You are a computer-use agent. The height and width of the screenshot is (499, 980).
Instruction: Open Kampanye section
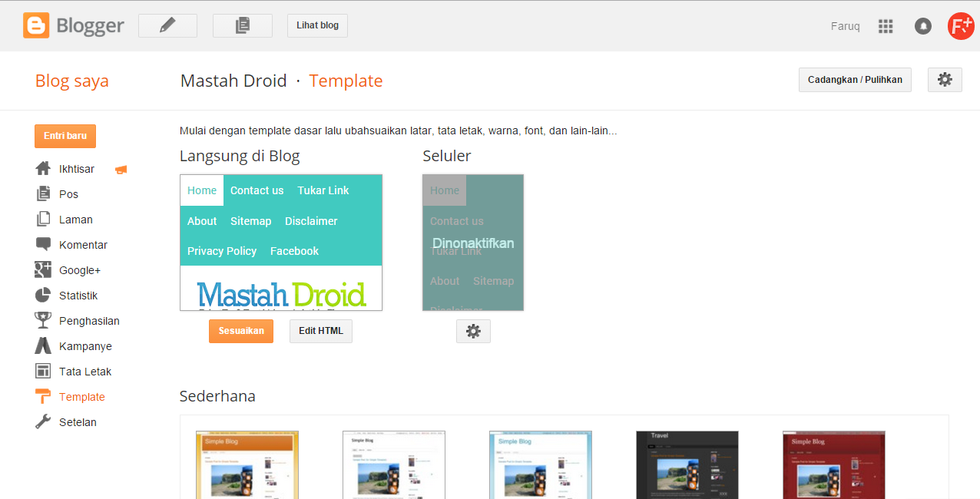(x=85, y=346)
